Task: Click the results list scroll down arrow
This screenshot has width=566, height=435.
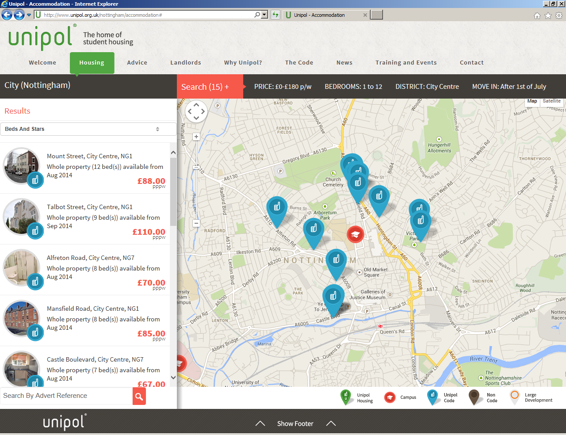Action: (x=173, y=378)
